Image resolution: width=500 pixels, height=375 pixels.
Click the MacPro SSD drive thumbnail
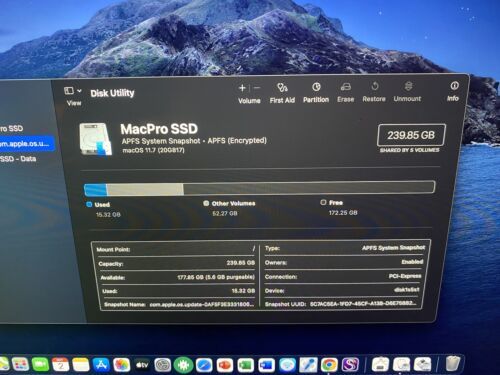[x=96, y=139]
